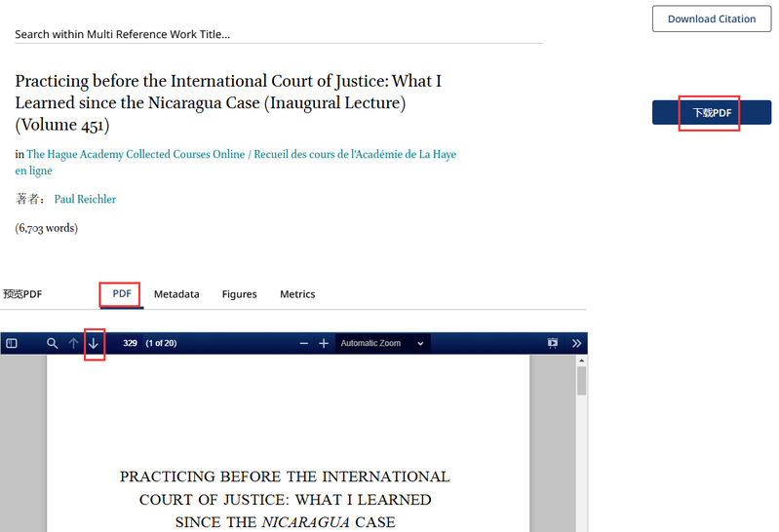This screenshot has height=532, width=779.
Task: Click the PDF viewer vertical scrollbar thumb
Action: [582, 380]
